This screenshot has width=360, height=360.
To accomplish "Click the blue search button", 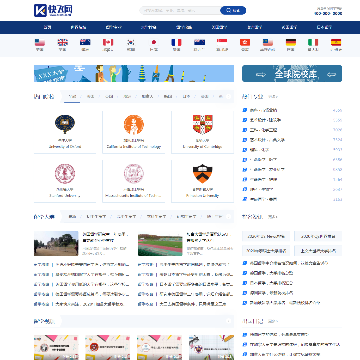I will coord(233,10).
